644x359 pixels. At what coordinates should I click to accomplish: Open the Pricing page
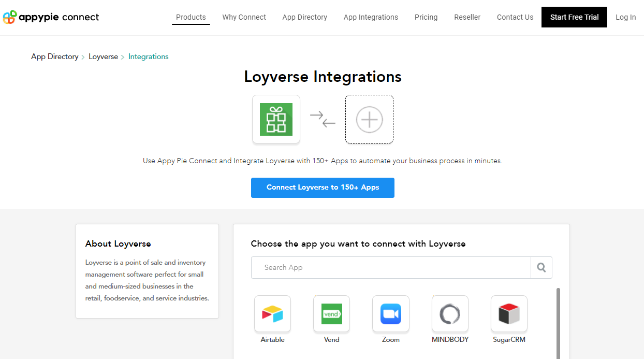click(x=426, y=17)
